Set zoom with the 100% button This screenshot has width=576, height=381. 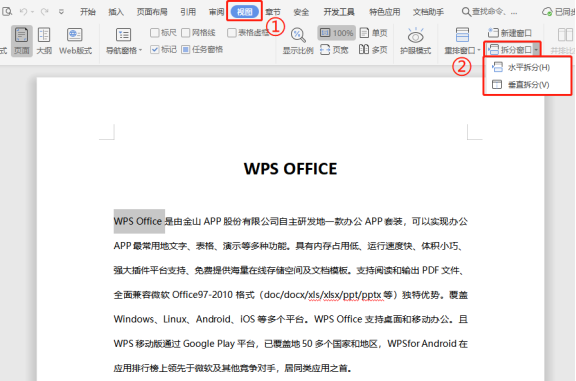336,33
